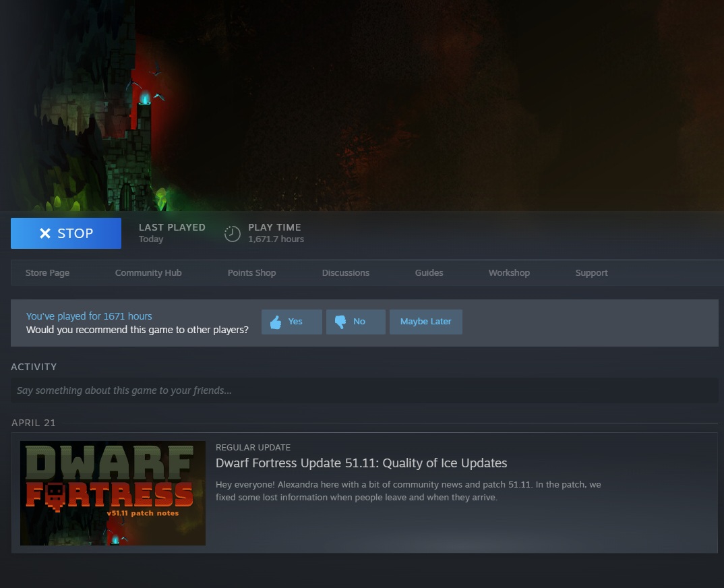Image resolution: width=724 pixels, height=588 pixels.
Task: Open the Support page
Action: pos(591,273)
